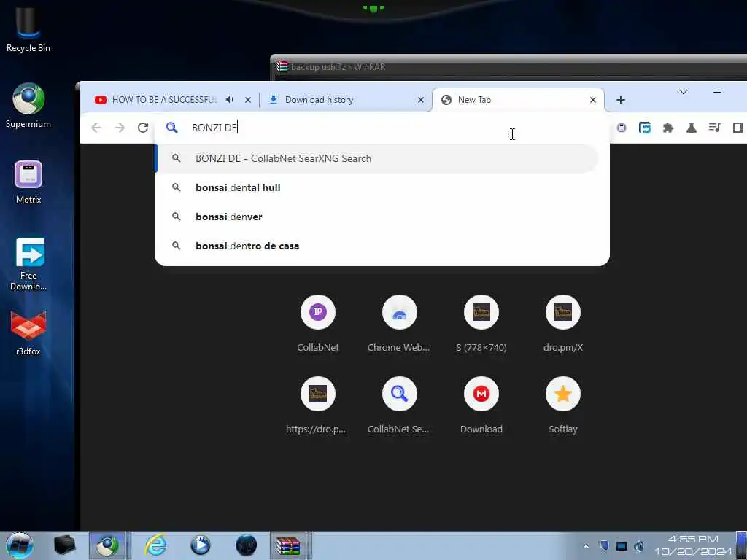Image resolution: width=747 pixels, height=560 pixels.
Task: Open the https://dro.p... shortcut tile
Action: click(x=318, y=405)
